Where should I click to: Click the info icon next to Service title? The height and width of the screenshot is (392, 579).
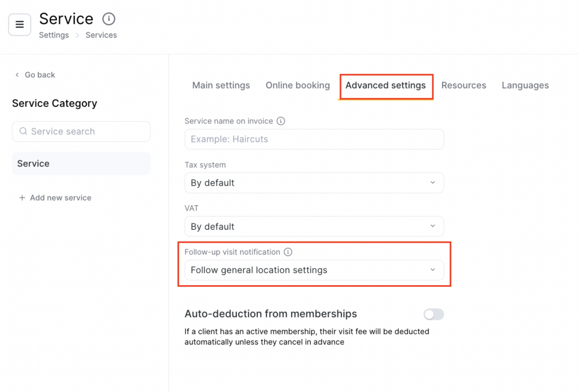(109, 19)
